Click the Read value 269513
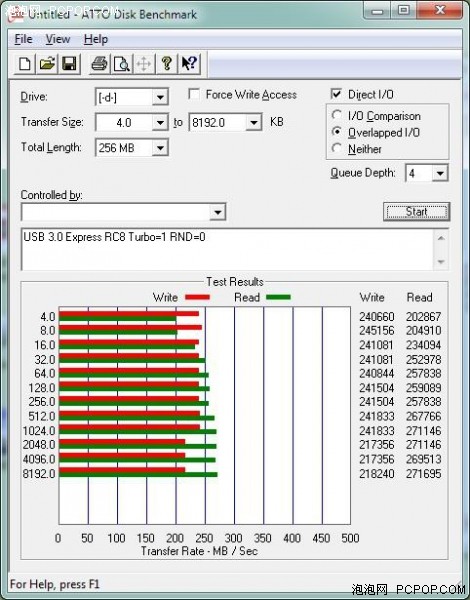470x600 pixels. [x=424, y=459]
